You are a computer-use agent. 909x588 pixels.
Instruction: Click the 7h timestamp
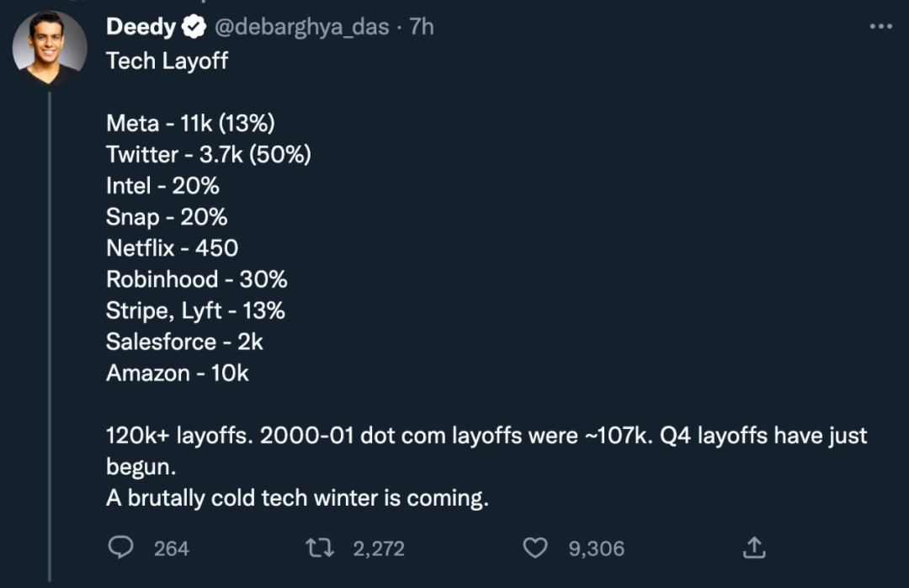422,27
